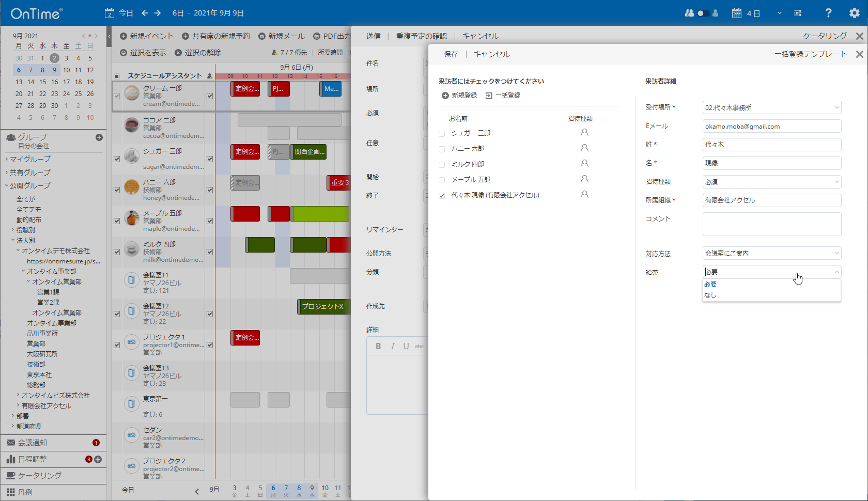
Task: Send the catering request with 送信
Action: click(x=373, y=36)
